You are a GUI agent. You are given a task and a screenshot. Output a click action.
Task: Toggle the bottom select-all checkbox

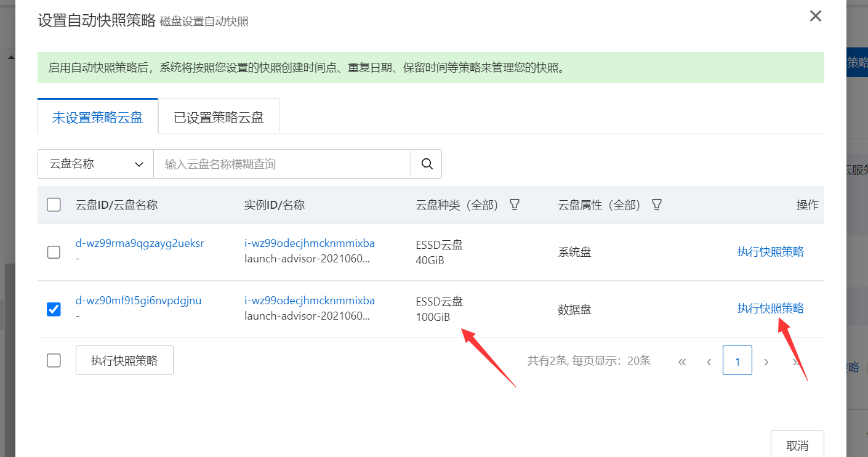click(54, 361)
